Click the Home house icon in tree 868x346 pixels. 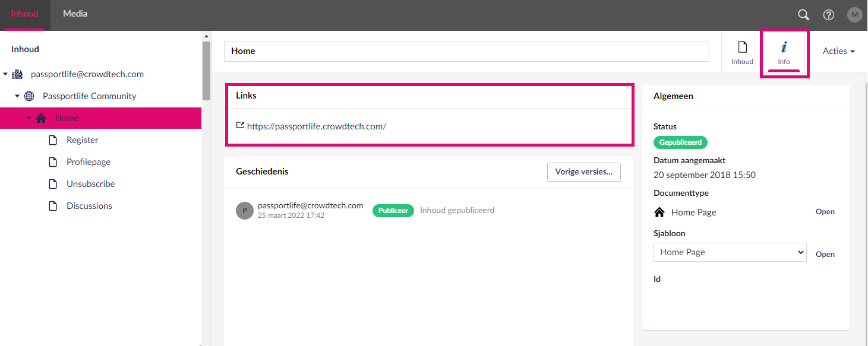pos(41,118)
